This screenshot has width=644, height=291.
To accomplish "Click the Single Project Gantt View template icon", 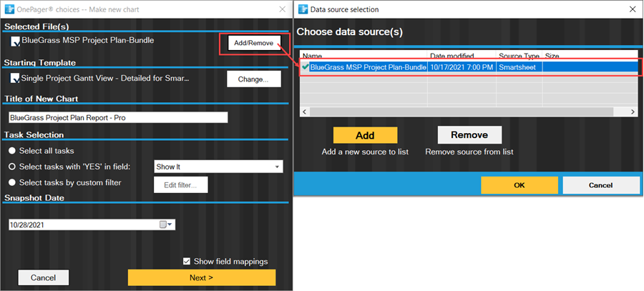I will coord(15,78).
